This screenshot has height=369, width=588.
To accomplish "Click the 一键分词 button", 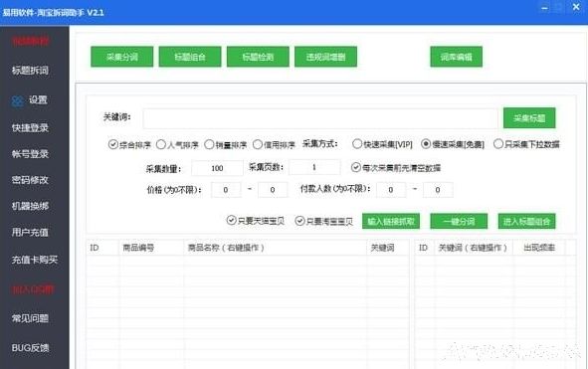I will 459,221.
